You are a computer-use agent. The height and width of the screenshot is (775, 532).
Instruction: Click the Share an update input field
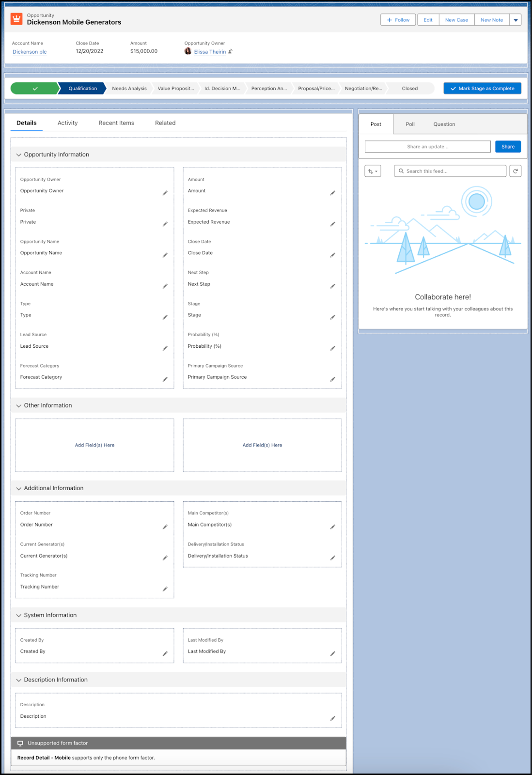click(428, 147)
